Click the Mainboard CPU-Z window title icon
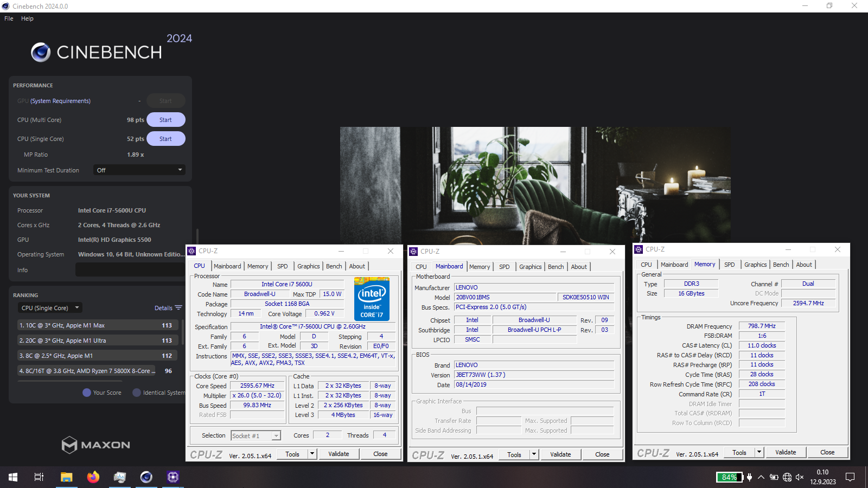 [413, 251]
